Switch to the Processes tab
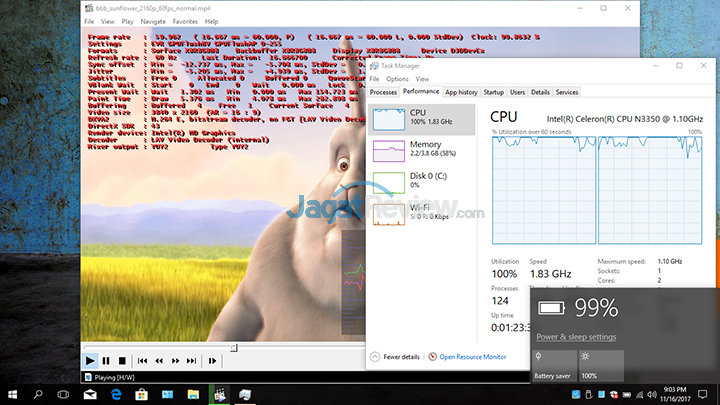This screenshot has height=405, width=720. click(x=383, y=92)
